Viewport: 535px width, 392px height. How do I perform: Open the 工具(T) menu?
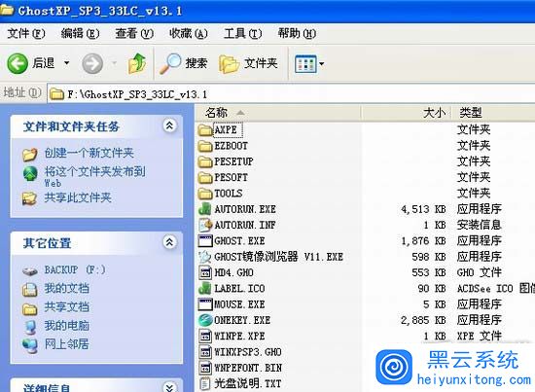[x=243, y=33]
